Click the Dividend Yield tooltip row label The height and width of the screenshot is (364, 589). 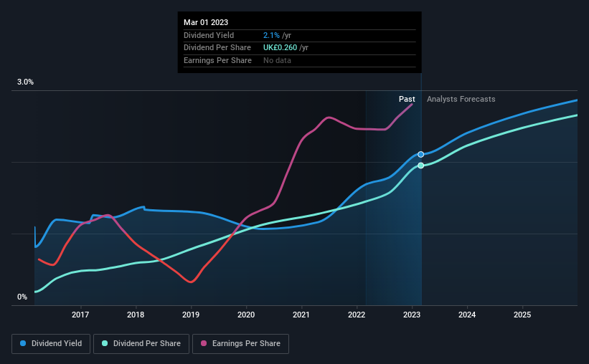tap(209, 35)
